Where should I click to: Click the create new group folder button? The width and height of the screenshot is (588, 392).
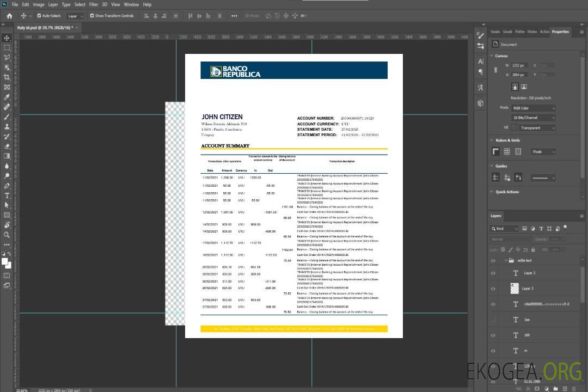point(556,389)
